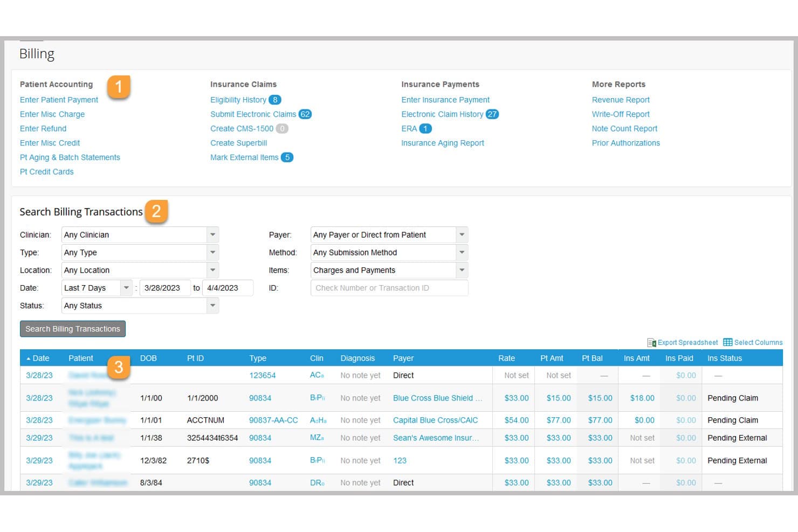Click clinician code MZ
The image size is (798, 532).
[317, 438]
